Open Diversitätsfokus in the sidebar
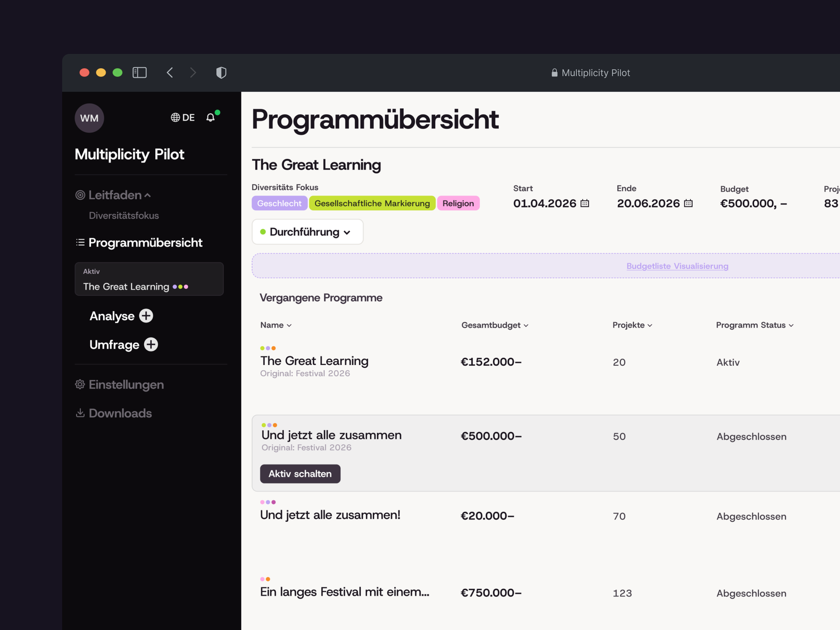This screenshot has width=840, height=630. pos(124,216)
